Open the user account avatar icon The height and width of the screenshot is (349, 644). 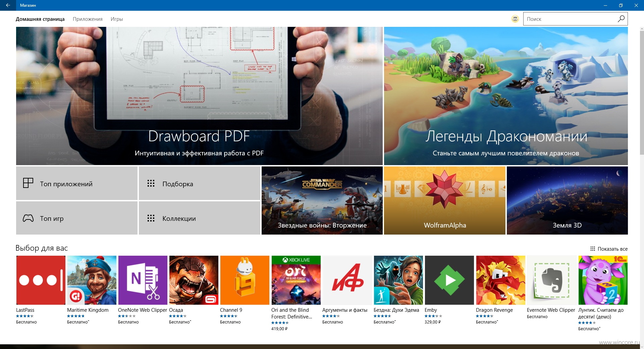(515, 19)
